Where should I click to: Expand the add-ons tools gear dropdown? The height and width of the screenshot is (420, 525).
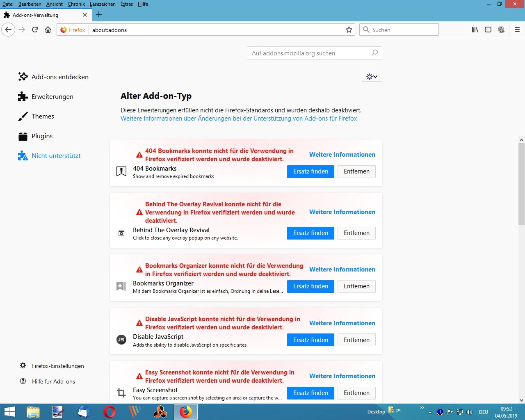(x=372, y=77)
